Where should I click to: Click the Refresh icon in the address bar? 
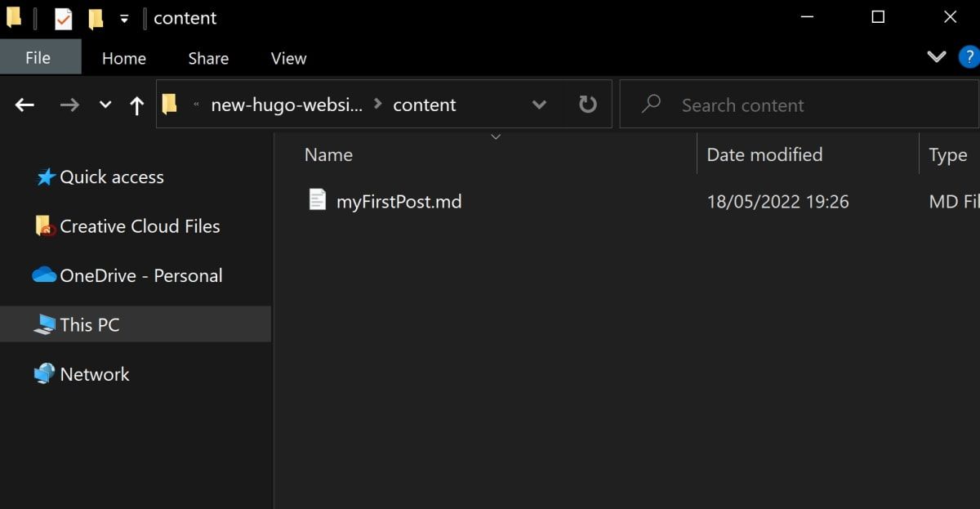coord(587,104)
